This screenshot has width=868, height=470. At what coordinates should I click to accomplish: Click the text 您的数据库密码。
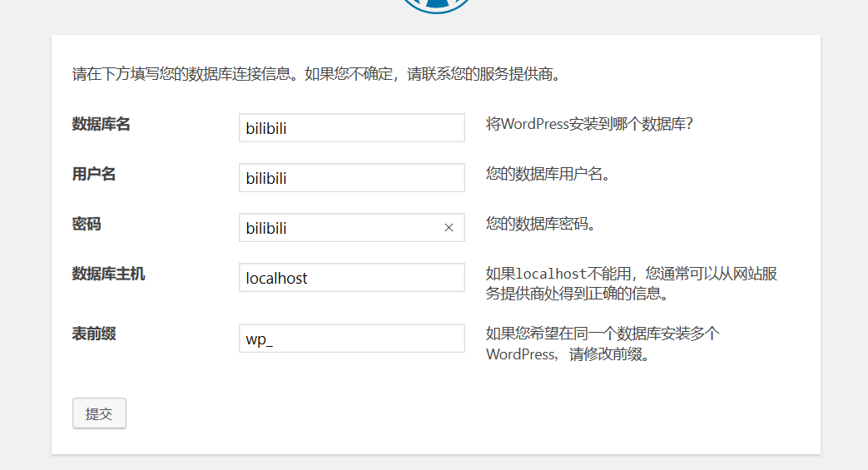tap(541, 224)
